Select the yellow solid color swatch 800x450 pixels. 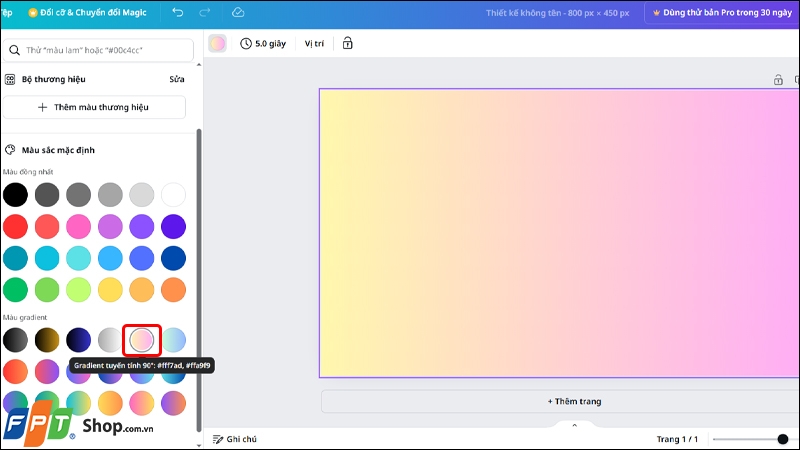click(110, 290)
